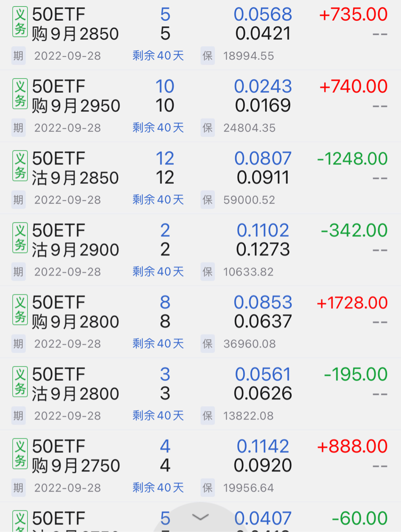Tap the 义务 badge on 购9月2850 row
Screen dimensions: 401x532
pos(20,22)
